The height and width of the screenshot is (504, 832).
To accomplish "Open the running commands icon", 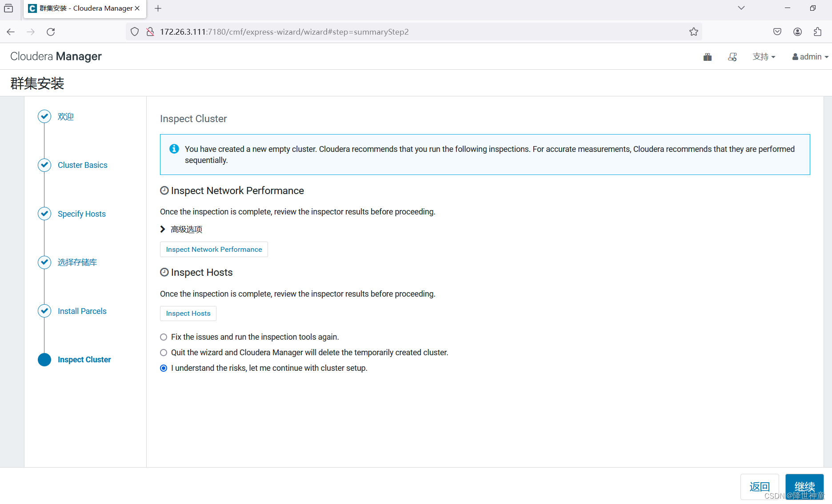I will (x=732, y=57).
